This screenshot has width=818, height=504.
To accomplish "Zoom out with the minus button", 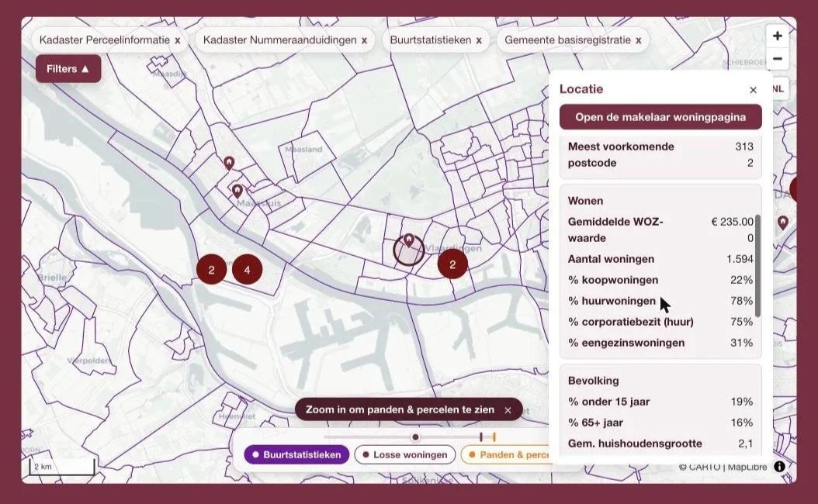I will pos(778,58).
